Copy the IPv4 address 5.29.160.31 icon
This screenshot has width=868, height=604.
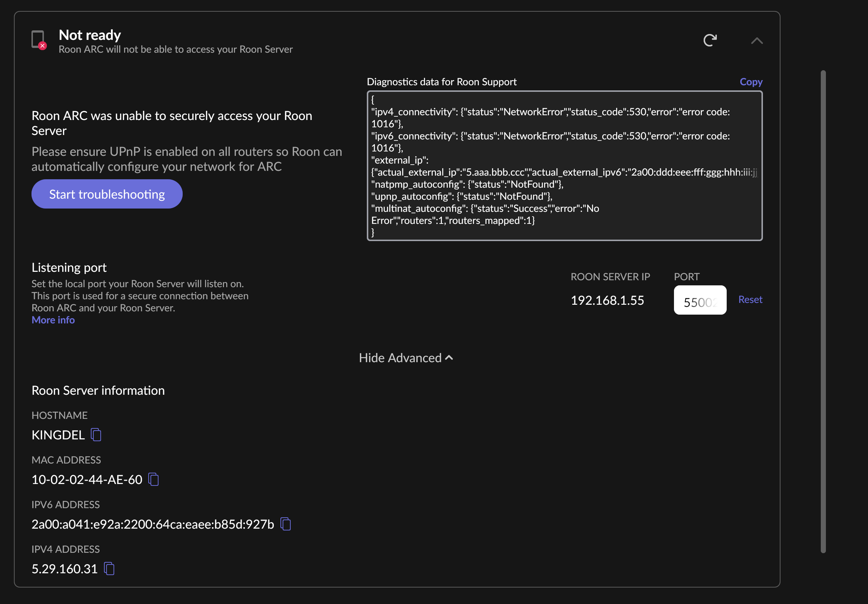[109, 569]
